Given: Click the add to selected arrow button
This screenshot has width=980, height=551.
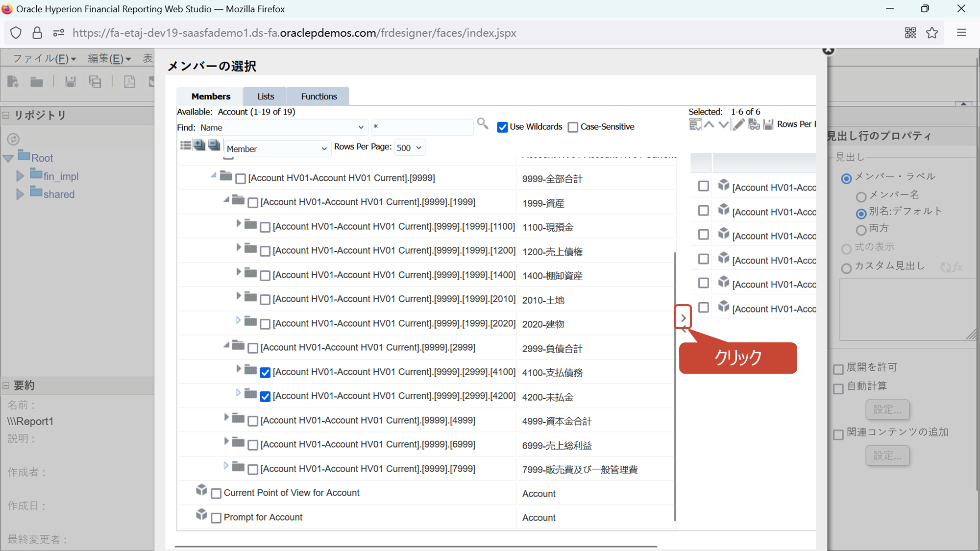Looking at the screenshot, I should coord(683,318).
